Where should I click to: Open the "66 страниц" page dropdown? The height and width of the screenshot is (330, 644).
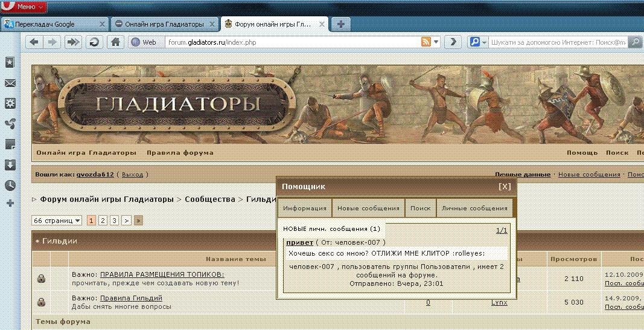[x=57, y=221]
